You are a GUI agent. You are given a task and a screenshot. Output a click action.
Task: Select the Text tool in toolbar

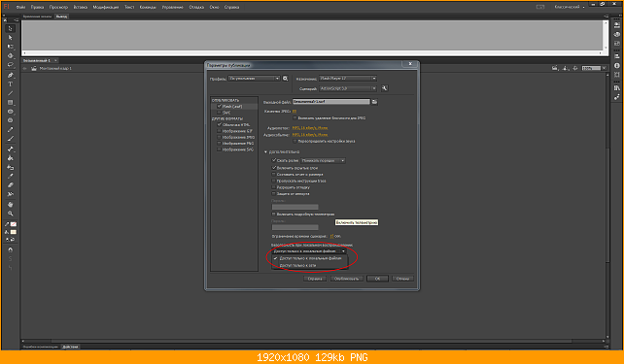click(11, 84)
